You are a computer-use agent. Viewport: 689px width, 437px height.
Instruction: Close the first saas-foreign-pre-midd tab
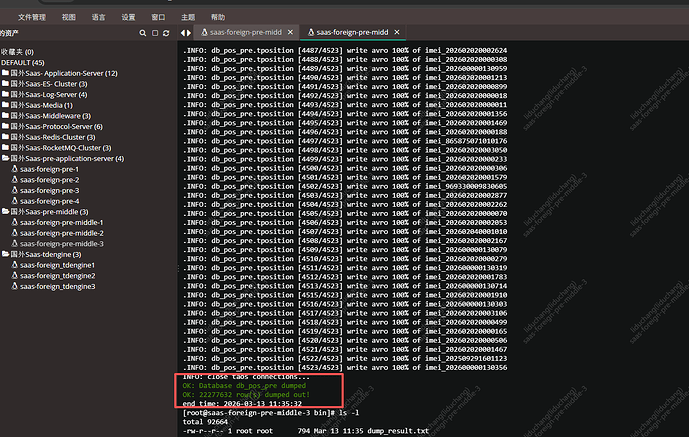[x=292, y=33]
